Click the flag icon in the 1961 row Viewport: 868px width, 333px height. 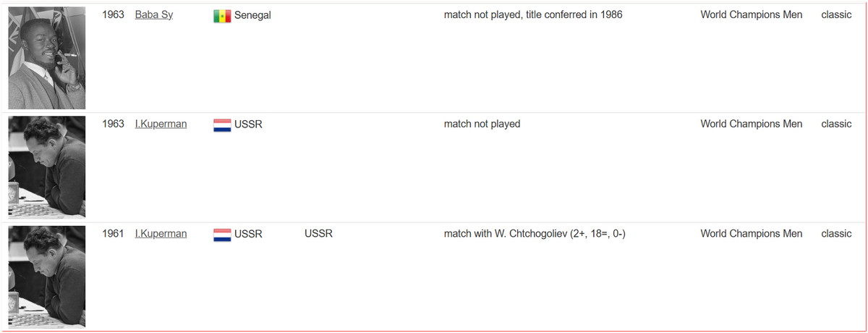point(221,234)
